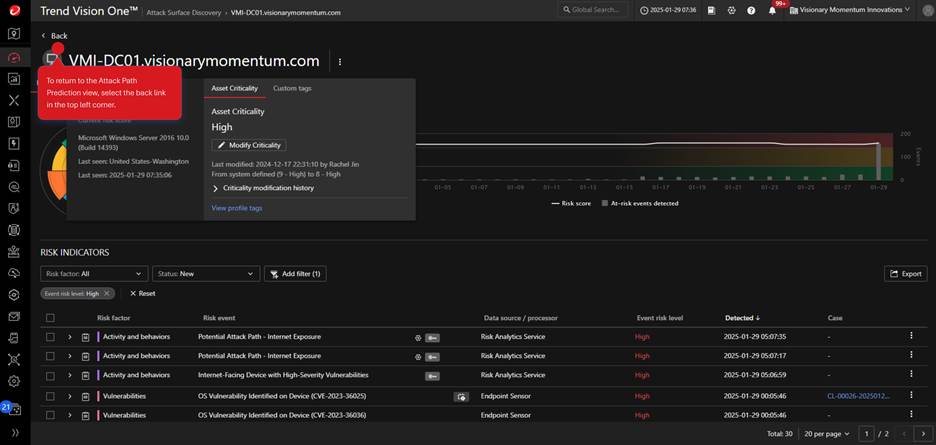Tick the checkbox for CVE-2023-36025 row

[x=50, y=396]
